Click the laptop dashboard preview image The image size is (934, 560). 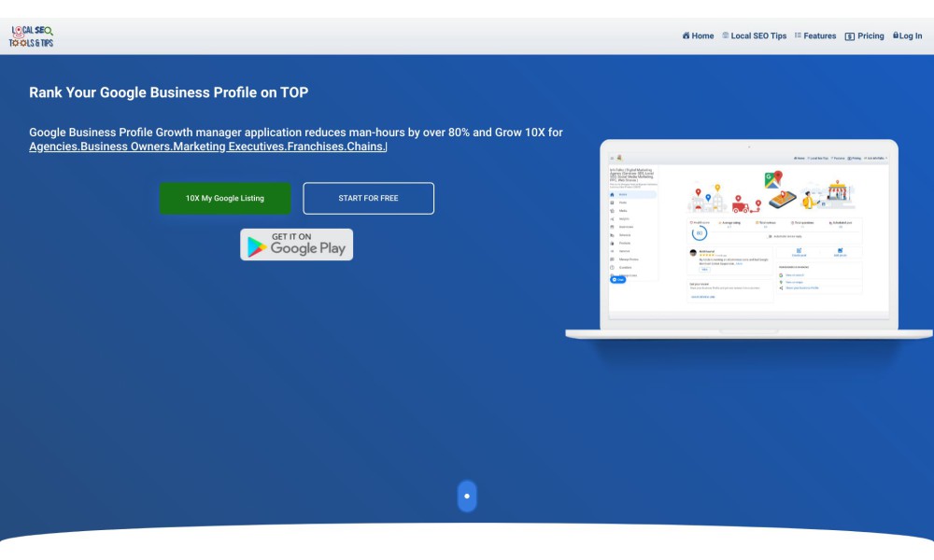[x=749, y=240]
